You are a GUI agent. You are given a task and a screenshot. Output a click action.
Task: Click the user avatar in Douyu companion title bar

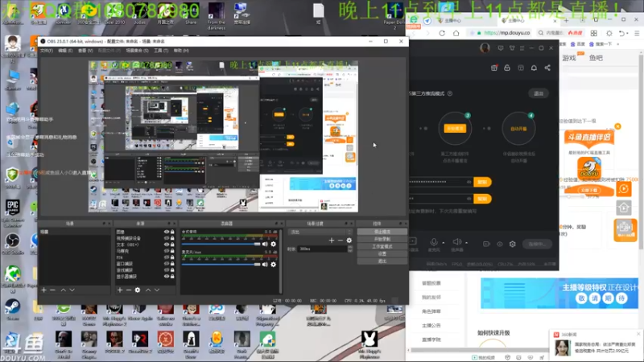(x=485, y=48)
